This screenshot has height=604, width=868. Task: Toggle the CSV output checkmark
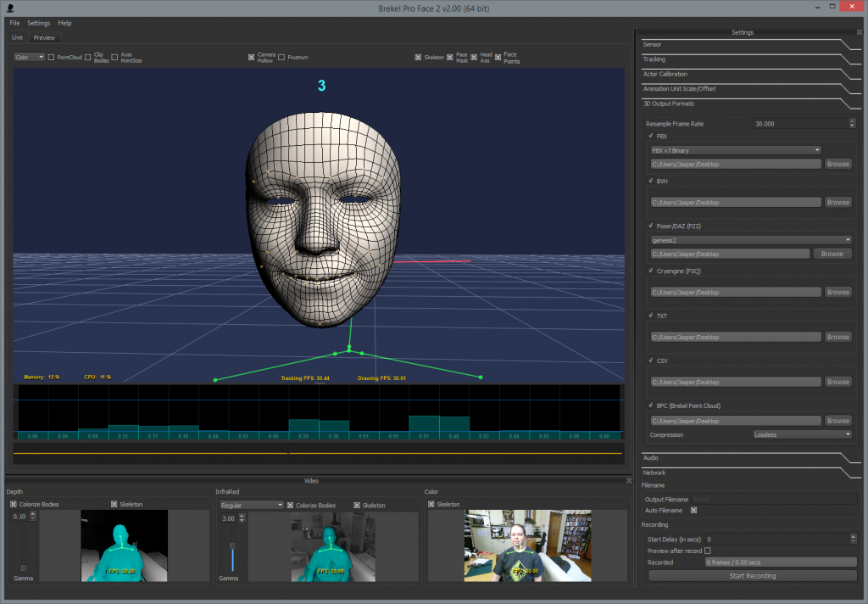click(x=651, y=361)
